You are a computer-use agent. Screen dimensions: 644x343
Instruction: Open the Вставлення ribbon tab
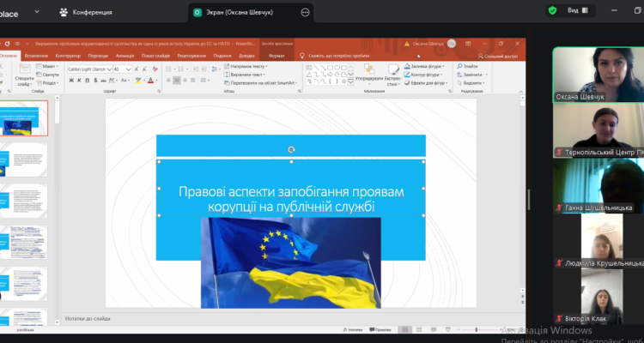tap(37, 55)
